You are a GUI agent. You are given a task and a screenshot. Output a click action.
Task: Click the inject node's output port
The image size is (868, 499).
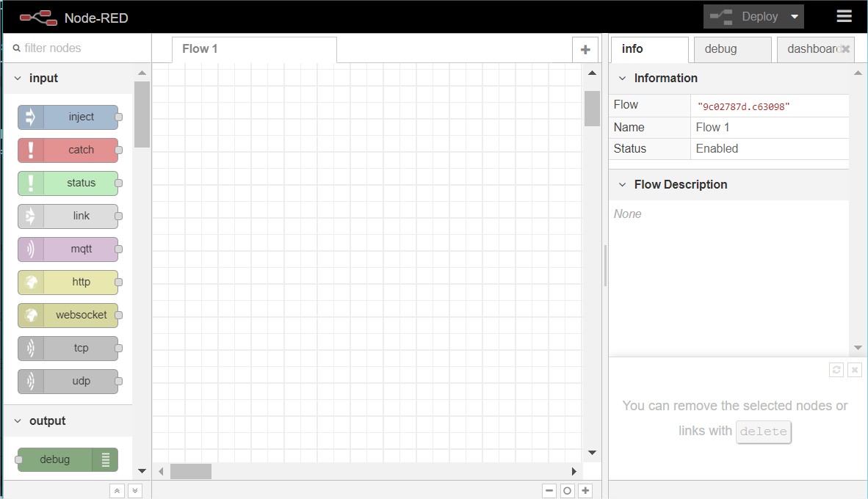point(118,117)
